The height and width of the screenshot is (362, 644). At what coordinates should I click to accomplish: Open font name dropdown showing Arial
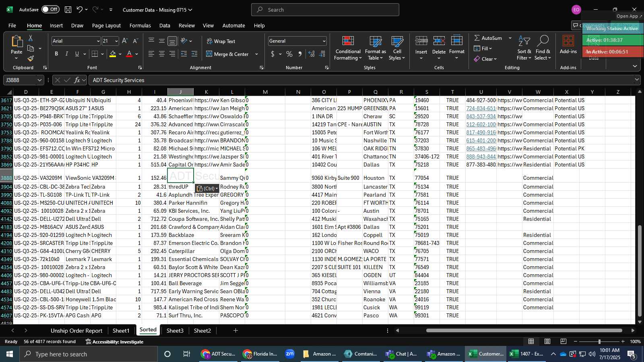(98, 41)
